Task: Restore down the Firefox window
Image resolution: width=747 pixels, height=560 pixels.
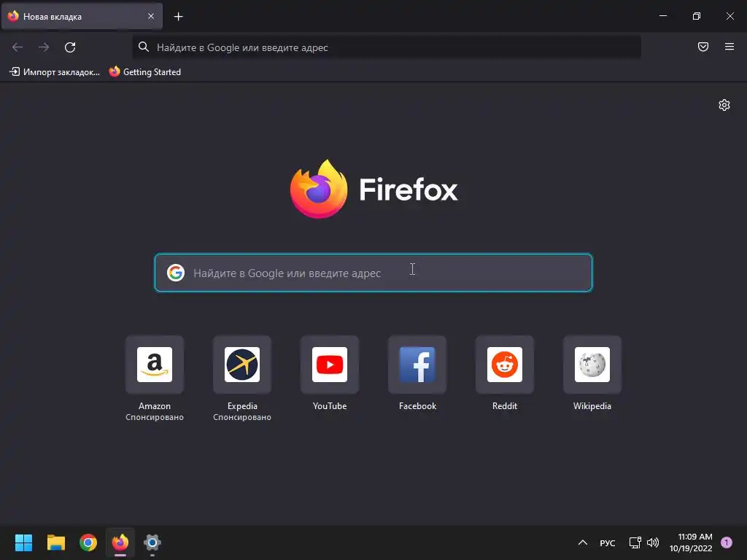Action: tap(697, 16)
